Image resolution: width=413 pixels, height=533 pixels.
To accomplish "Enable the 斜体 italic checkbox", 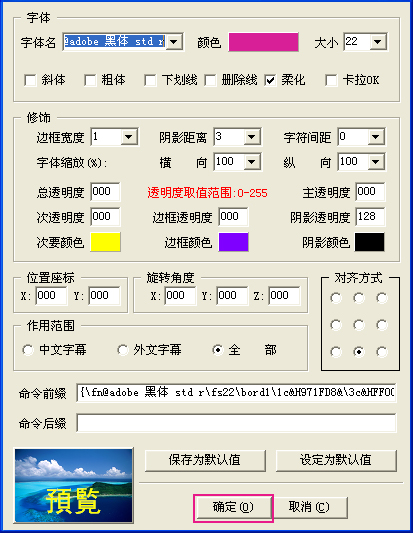I will [30, 81].
